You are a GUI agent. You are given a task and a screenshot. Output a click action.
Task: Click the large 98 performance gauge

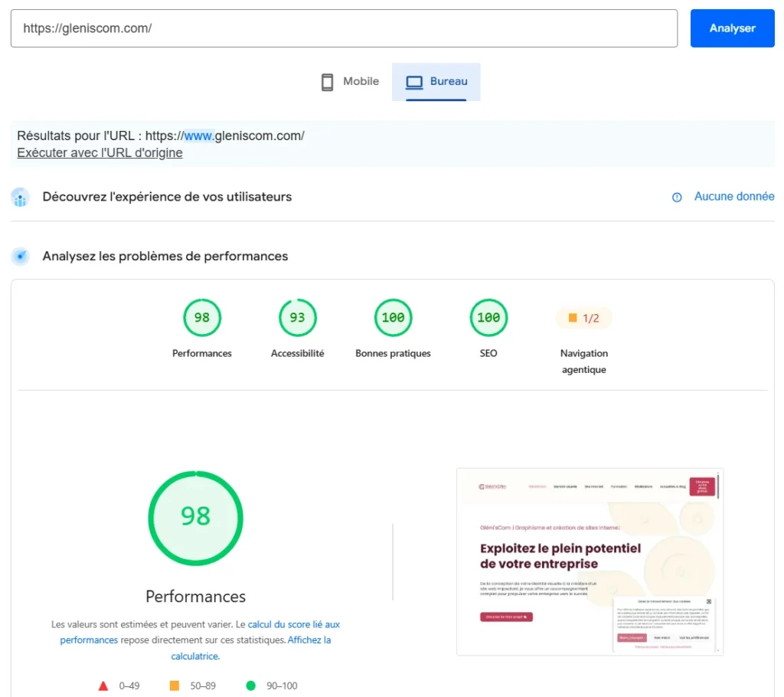point(195,518)
